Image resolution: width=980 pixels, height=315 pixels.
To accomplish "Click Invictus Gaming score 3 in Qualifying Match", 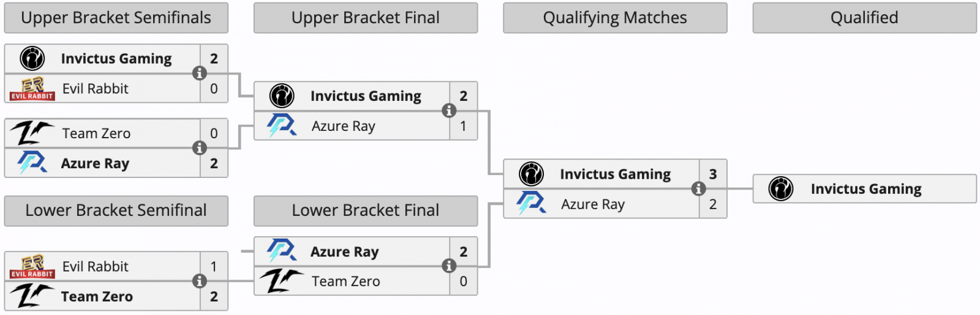I will pyautogui.click(x=713, y=174).
